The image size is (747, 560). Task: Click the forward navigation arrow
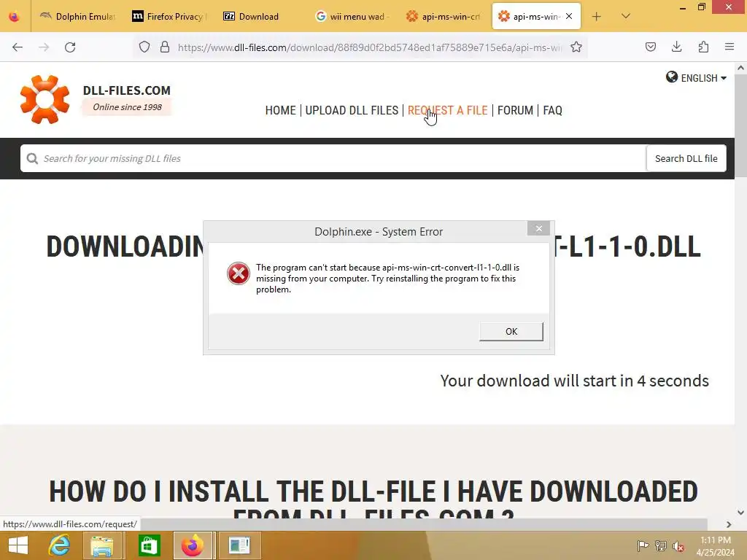44,47
